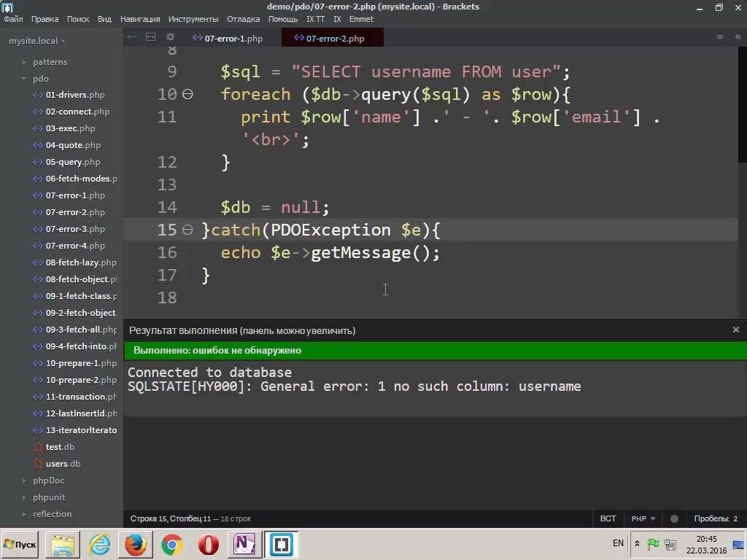Open the mysite.local project dropdown

(x=36, y=41)
